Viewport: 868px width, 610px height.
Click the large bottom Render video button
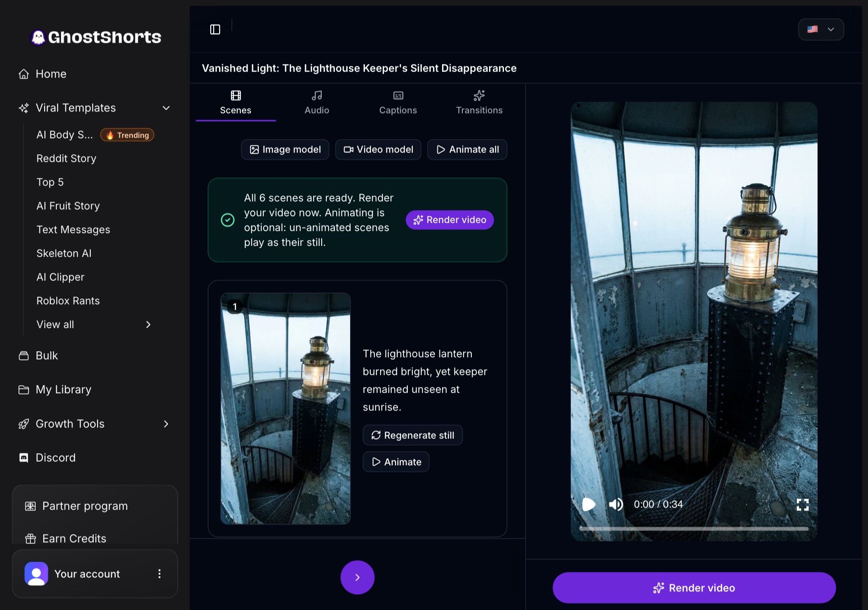click(x=694, y=588)
